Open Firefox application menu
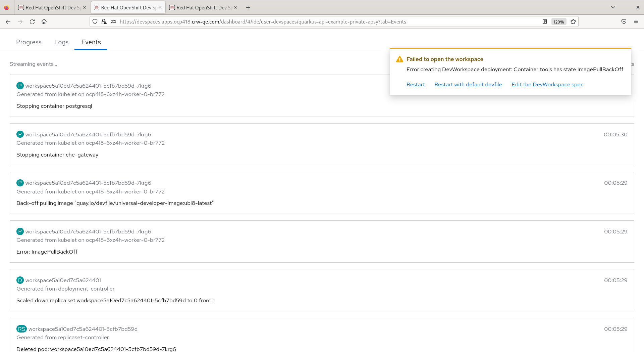644x352 pixels. pos(636,22)
